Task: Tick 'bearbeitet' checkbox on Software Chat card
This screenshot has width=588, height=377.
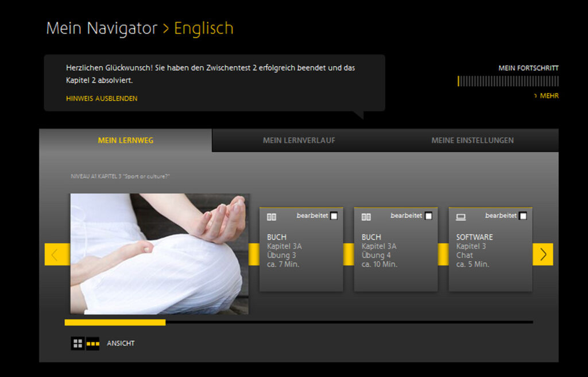Action: pos(523,216)
